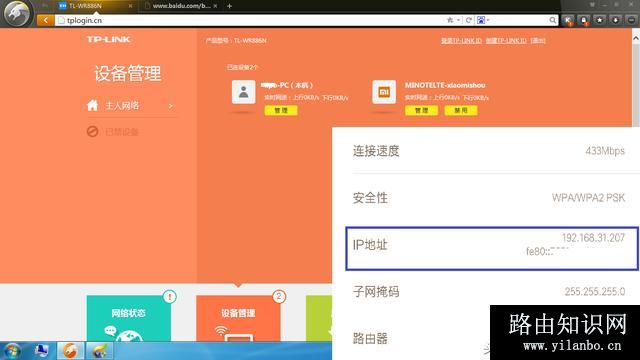Viewport: 640px width, 360px height.
Task: Click the computer icon on the taskbar
Action: (x=41, y=351)
